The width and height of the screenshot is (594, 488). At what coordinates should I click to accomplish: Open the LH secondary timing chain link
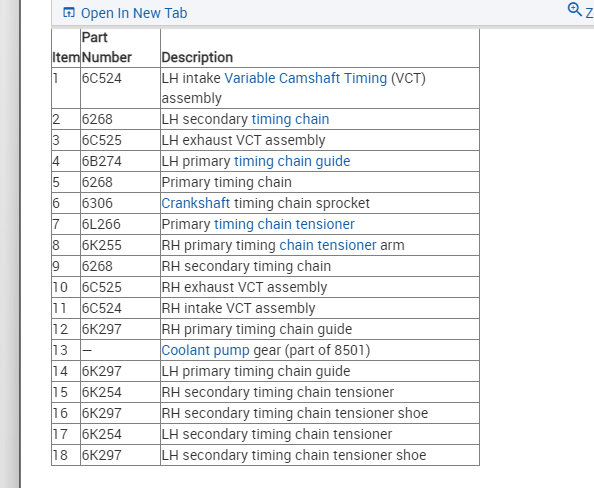[x=290, y=119]
